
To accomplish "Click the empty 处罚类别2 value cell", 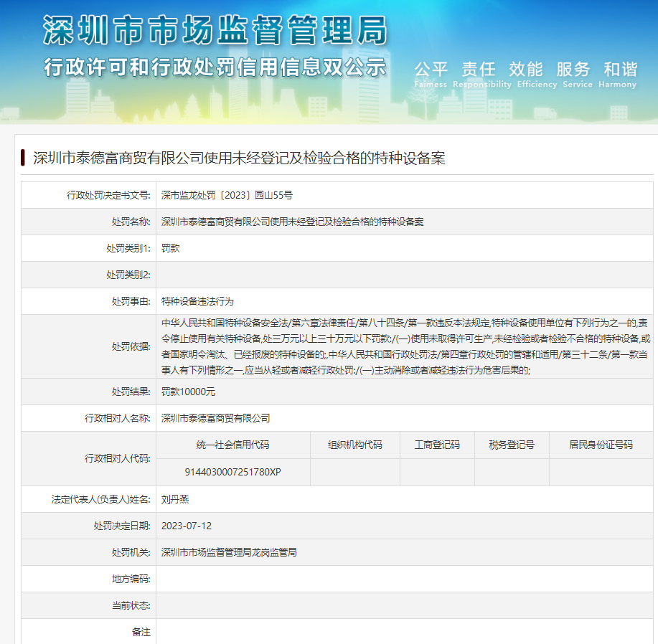I will pyautogui.click(x=405, y=275).
